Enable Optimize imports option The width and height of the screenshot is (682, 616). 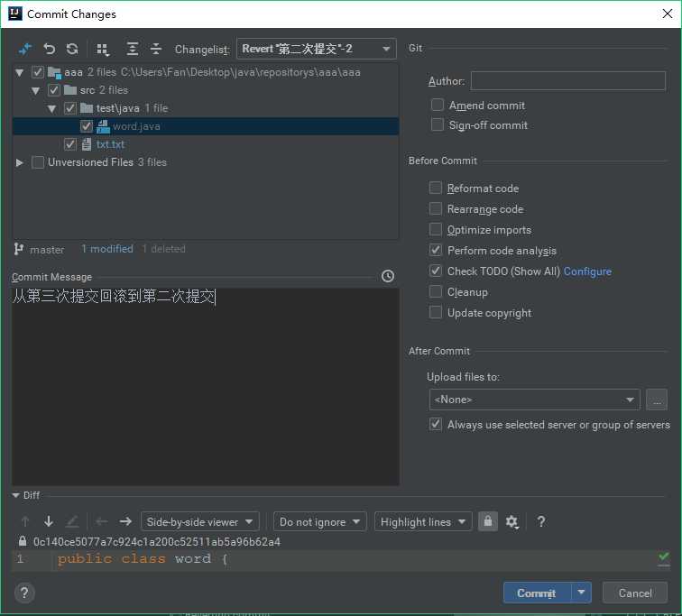(x=436, y=229)
